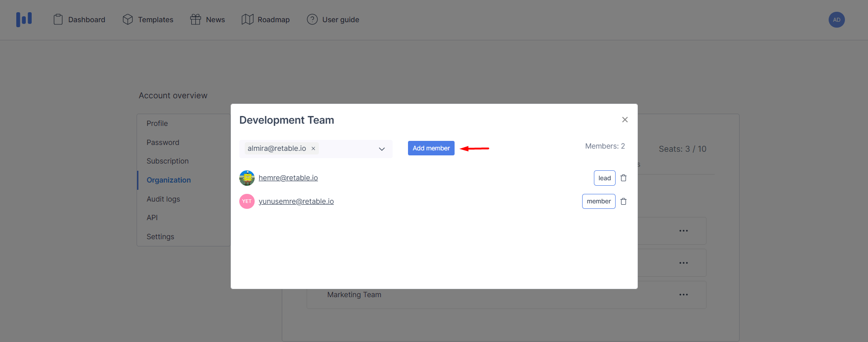Screen dimensions: 868x342
Task: Click the pink YET avatar
Action: [247, 201]
